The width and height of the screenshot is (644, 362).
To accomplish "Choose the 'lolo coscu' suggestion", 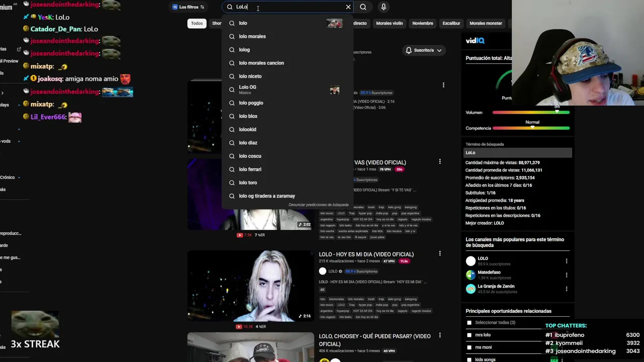I will pos(287,156).
